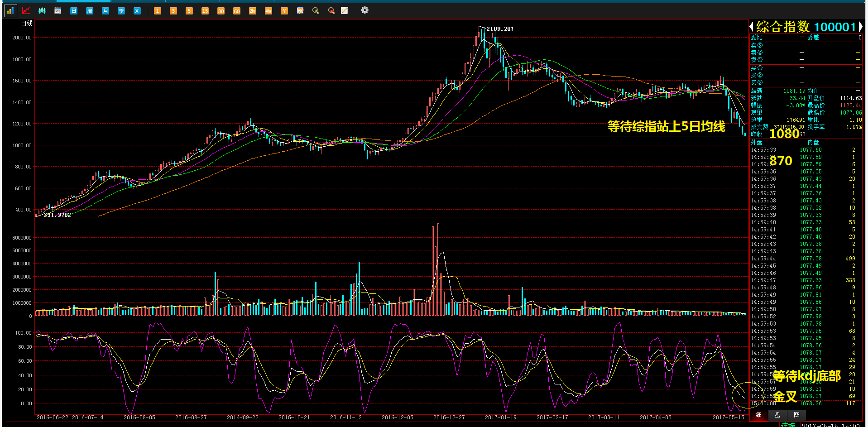
Task: Click the 日线 chart label
Action: 27,24
